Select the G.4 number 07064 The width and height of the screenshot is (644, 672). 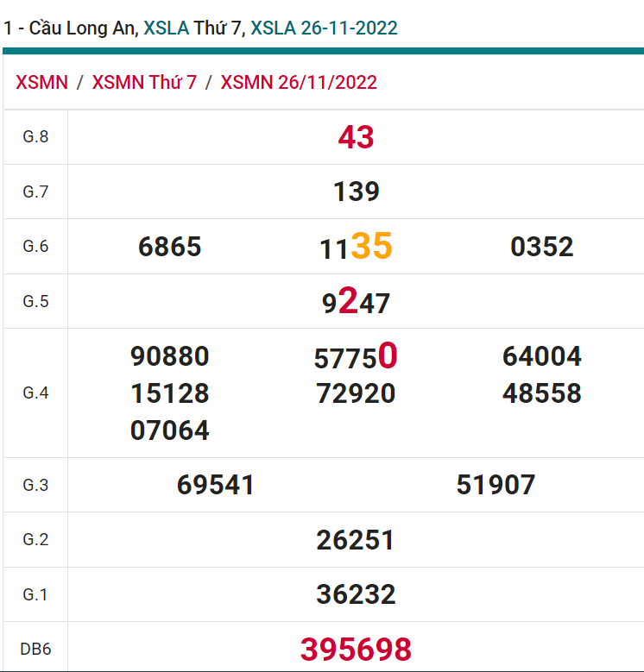coord(169,430)
